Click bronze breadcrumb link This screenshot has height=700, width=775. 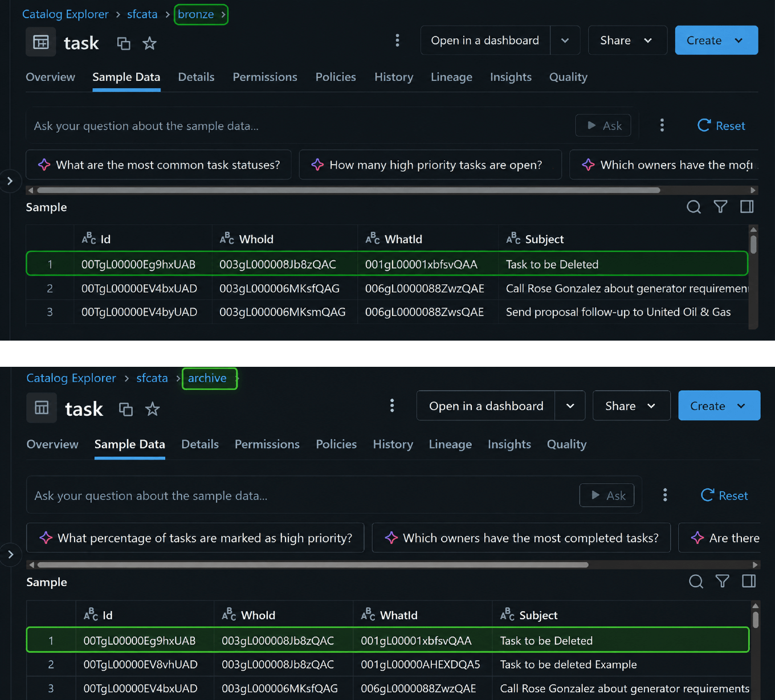pos(196,14)
